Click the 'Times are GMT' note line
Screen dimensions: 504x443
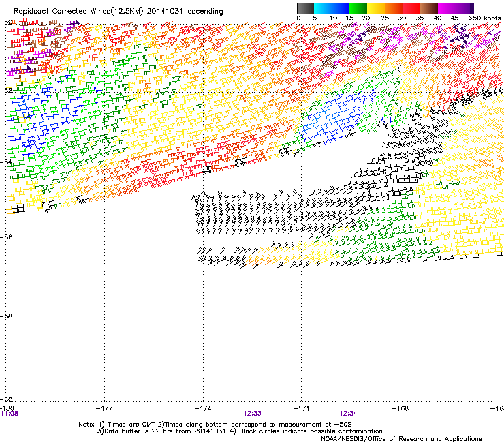pos(215,425)
